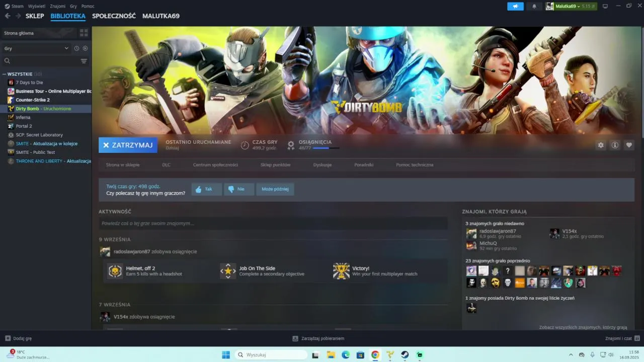Open the achievements gear icon
Viewport: 644px width, 362px height.
291,145
